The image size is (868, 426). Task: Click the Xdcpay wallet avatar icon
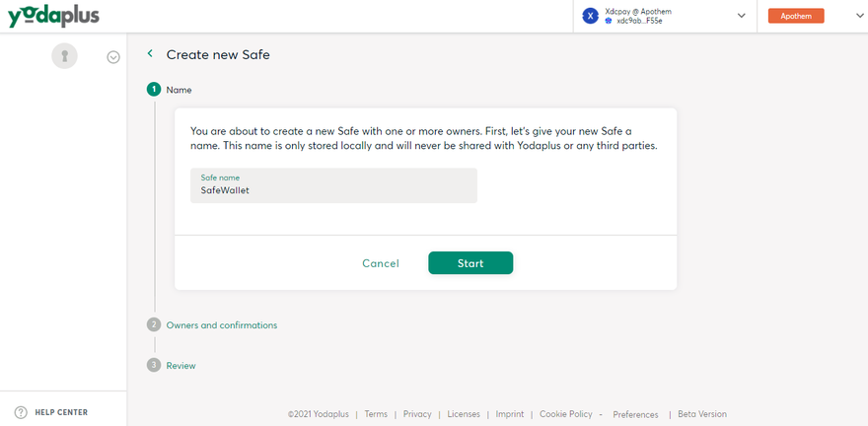click(x=591, y=16)
